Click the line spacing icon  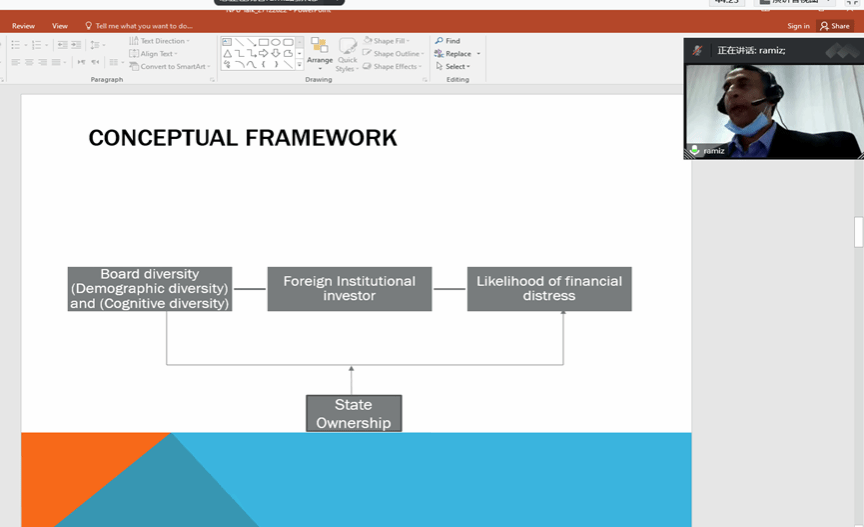[96, 45]
